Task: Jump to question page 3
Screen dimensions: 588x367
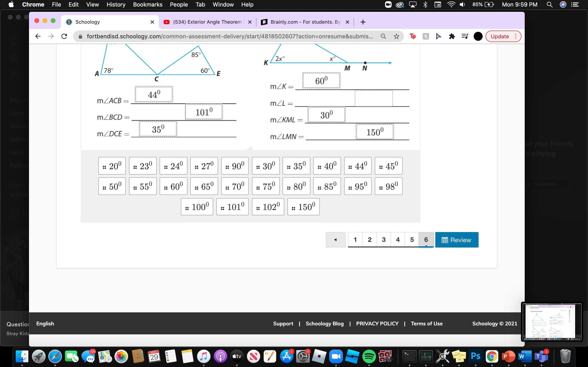Action: (384, 240)
